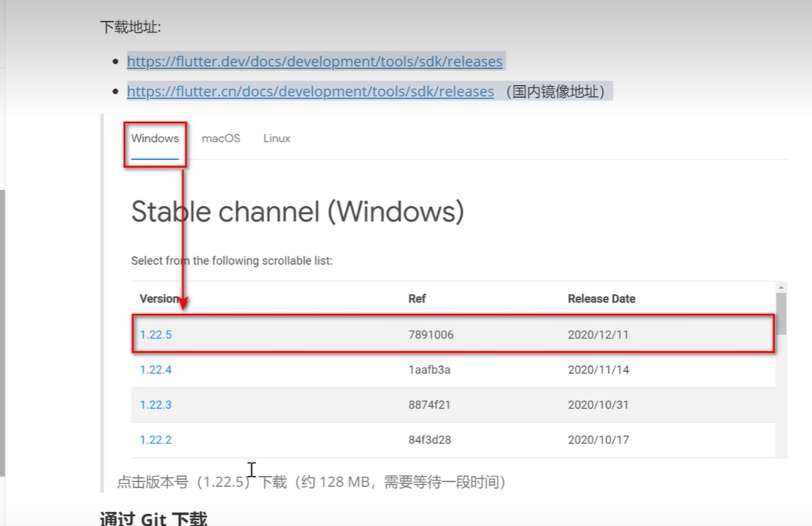Click the release list scrollbar thumb
The height and width of the screenshot is (526, 812).
tap(781, 313)
